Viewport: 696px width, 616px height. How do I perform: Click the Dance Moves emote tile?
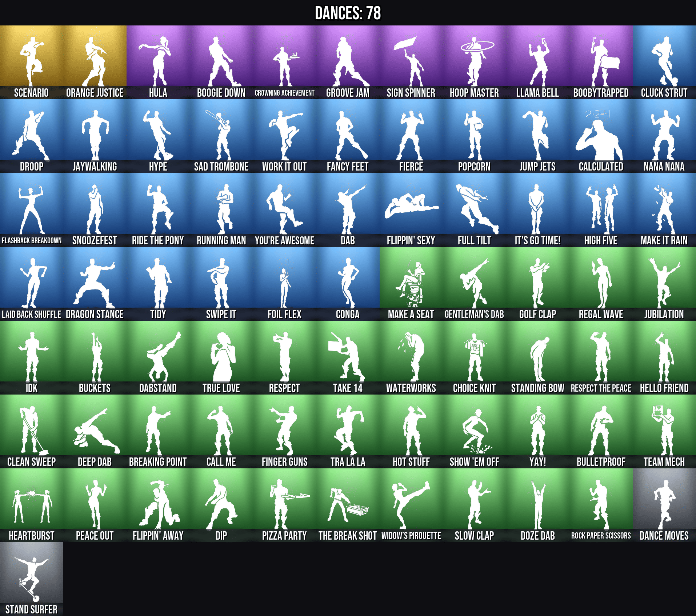[664, 505]
